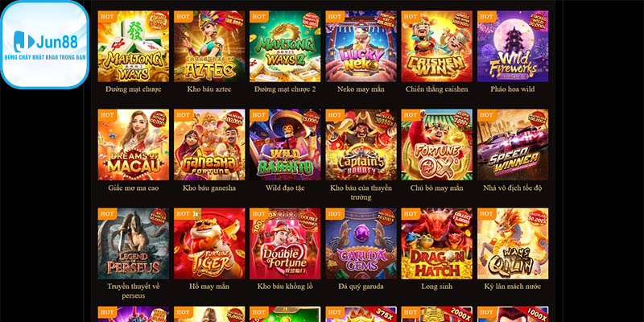
Task: Click the Garuda Gems thumbnail
Action: pos(361,244)
